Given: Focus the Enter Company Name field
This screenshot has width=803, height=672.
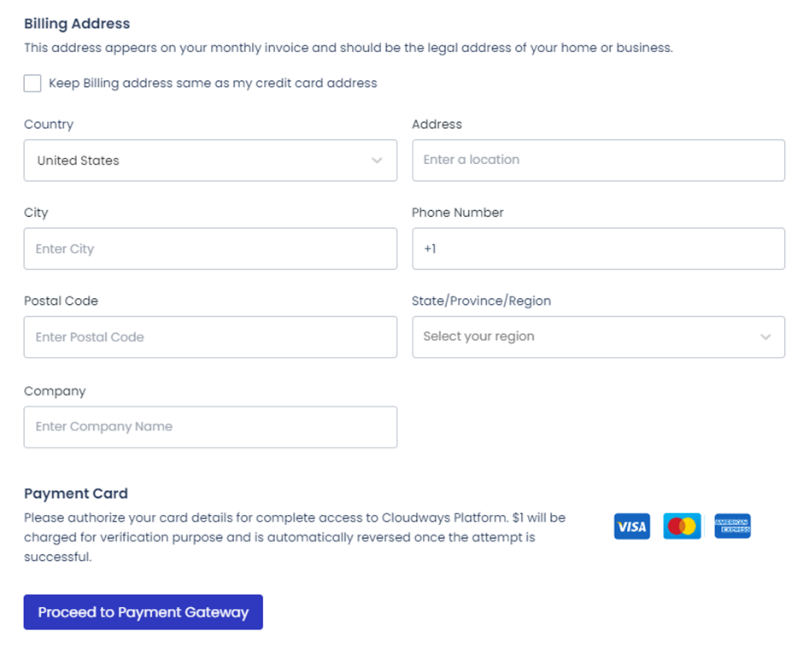Looking at the screenshot, I should click(x=210, y=427).
